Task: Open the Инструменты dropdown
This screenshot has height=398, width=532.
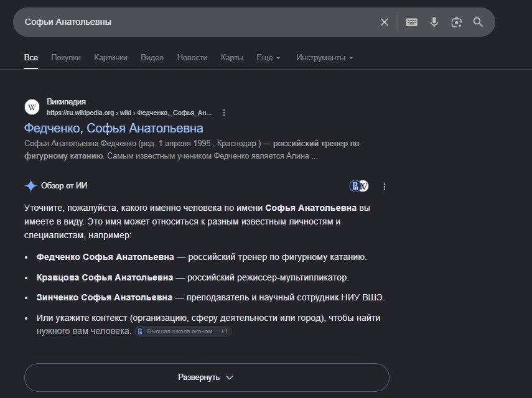Action: click(x=324, y=58)
